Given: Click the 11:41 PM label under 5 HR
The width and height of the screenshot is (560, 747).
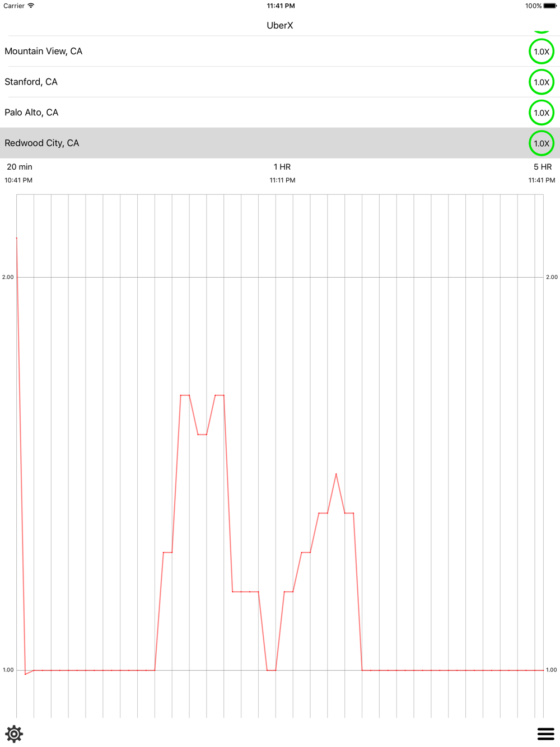Looking at the screenshot, I should pos(542,180).
